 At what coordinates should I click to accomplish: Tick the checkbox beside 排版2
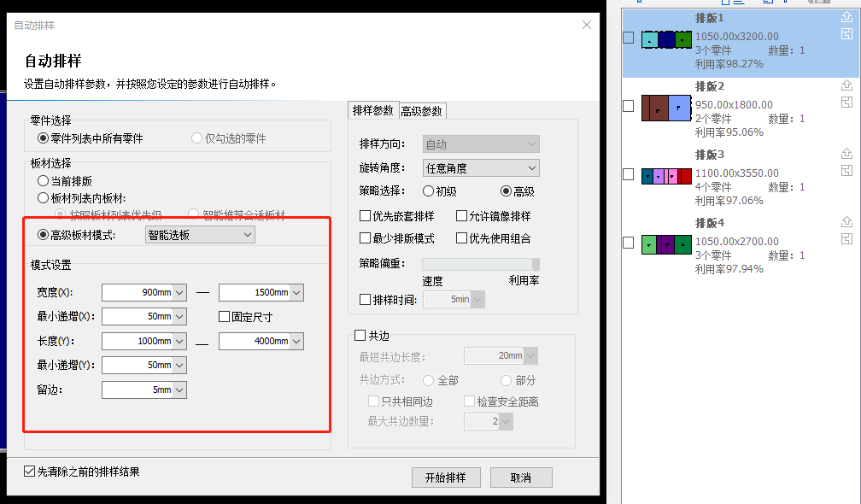628,106
